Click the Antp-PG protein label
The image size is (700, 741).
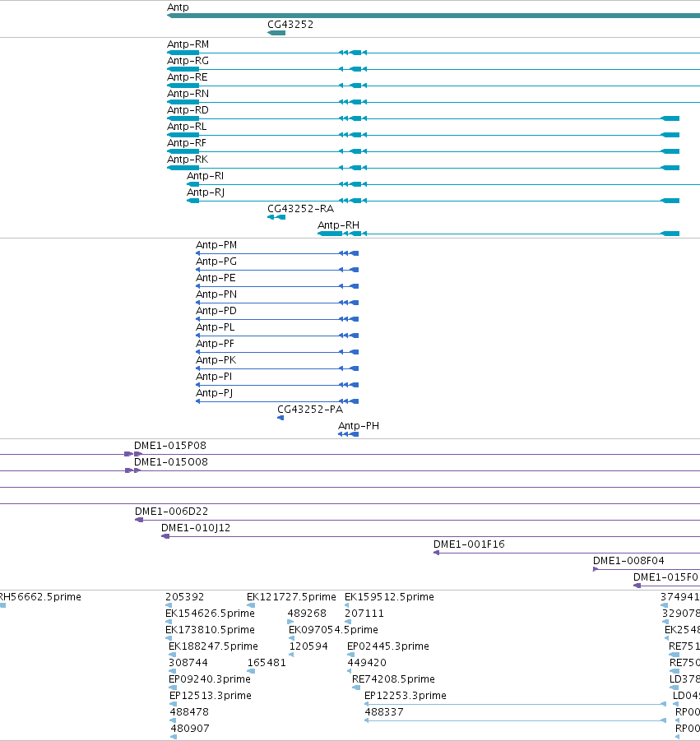coord(216,262)
